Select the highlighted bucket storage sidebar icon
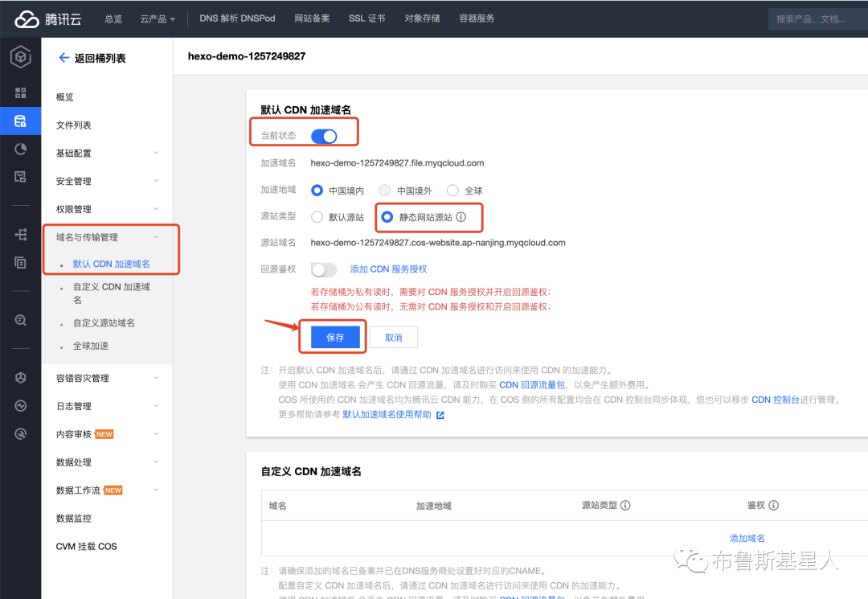 20,121
